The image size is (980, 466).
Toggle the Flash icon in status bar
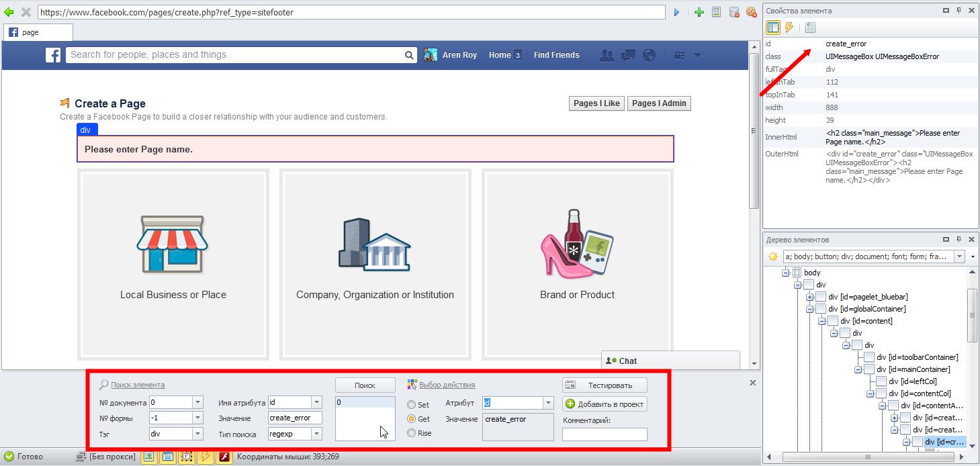pos(224,457)
